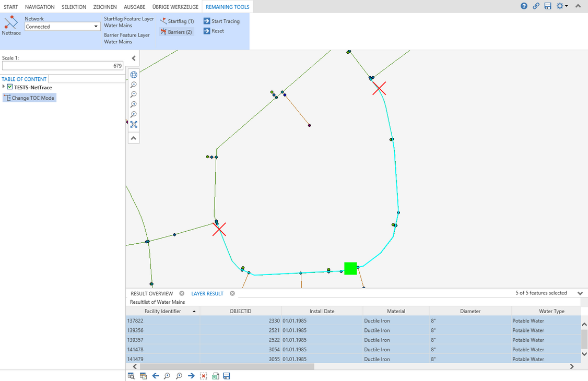
Task: Click the globe full-extent map icon
Action: 134,75
